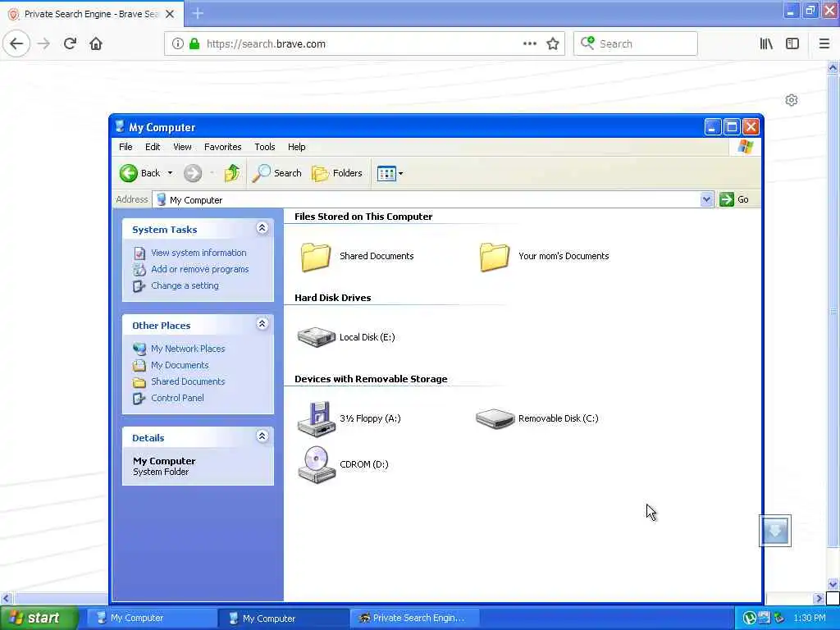The image size is (840, 630).
Task: Open the File menu in My Computer
Action: pos(126,147)
